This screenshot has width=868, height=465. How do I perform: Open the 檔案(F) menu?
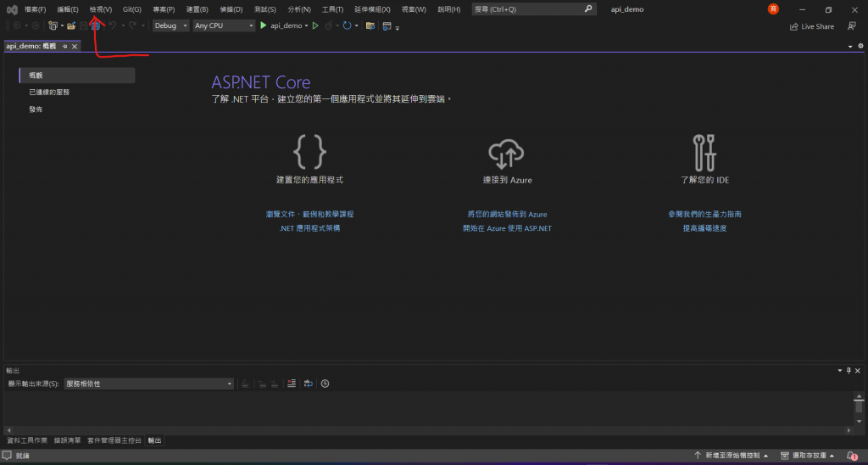[x=35, y=9]
